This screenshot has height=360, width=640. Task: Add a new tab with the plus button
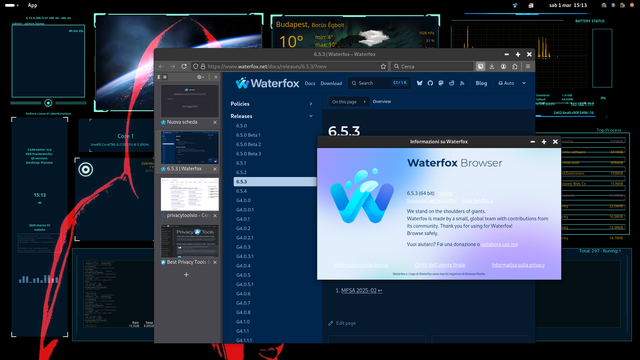186,275
